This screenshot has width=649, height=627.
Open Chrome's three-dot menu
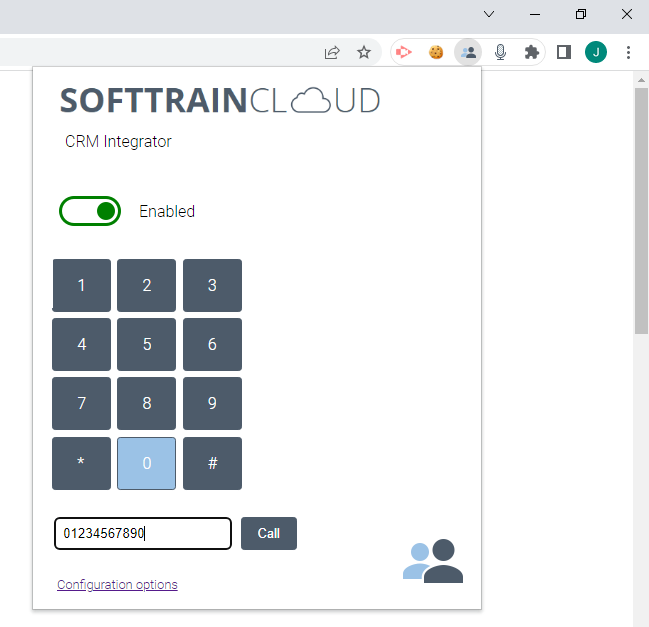pyautogui.click(x=628, y=53)
